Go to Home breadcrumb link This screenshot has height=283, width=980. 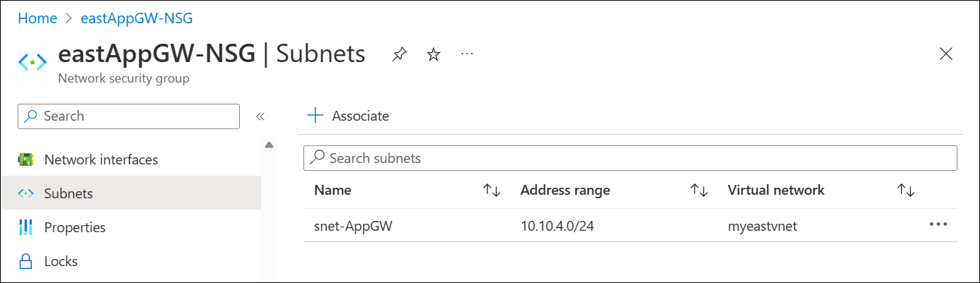point(37,18)
